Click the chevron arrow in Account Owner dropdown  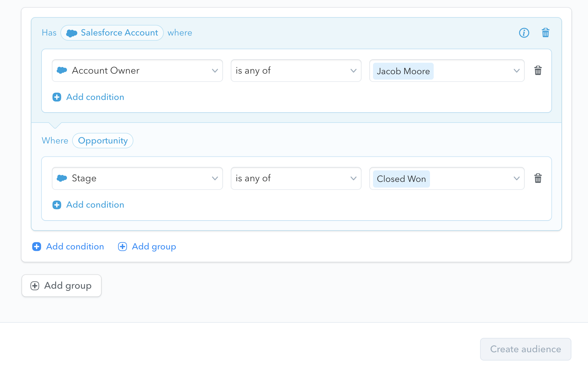tap(215, 71)
